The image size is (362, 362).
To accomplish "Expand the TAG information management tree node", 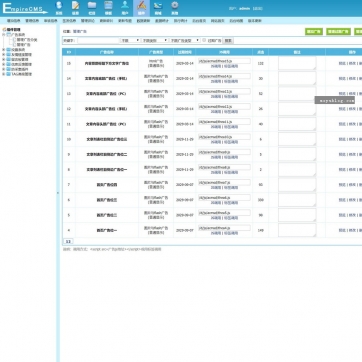I will click(x=4, y=74).
